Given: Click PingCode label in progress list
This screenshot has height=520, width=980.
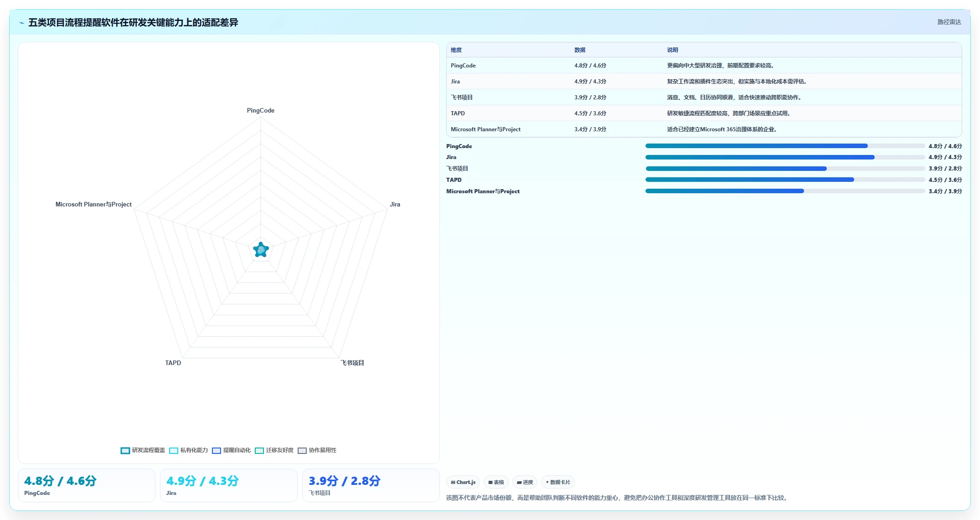Looking at the screenshot, I should pos(459,146).
